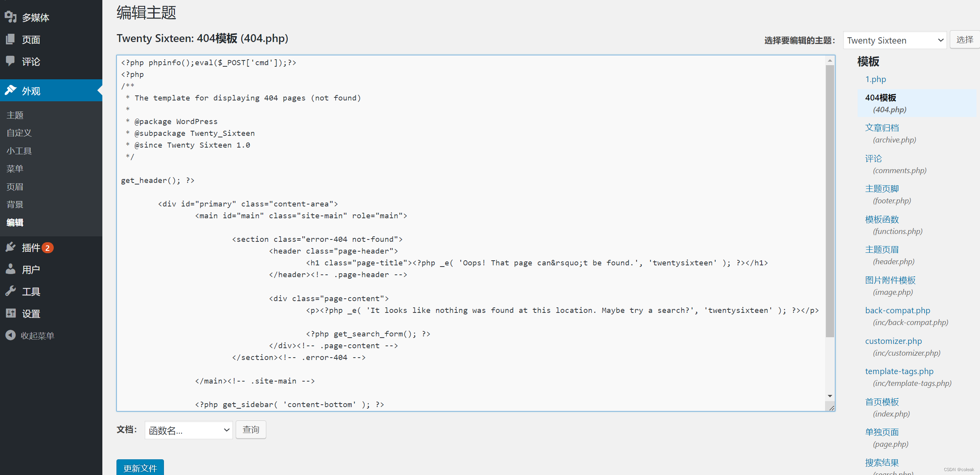Screen dimensions: 980x475
Task: Switch to the 主题 submenu item
Action: coord(15,115)
